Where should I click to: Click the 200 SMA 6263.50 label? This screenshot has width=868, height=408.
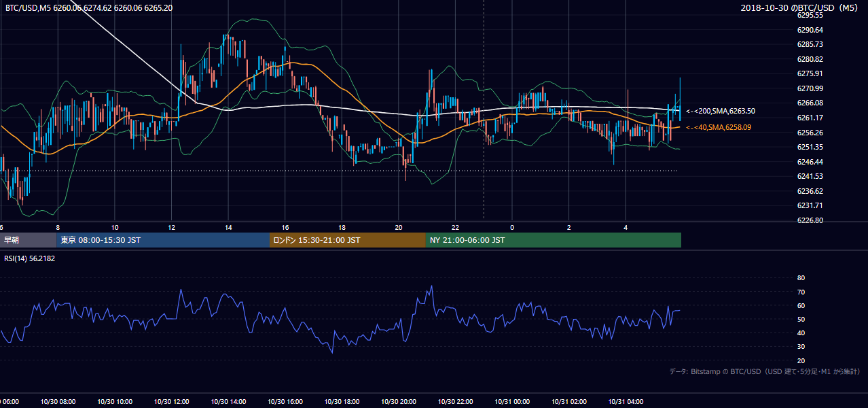(x=721, y=111)
